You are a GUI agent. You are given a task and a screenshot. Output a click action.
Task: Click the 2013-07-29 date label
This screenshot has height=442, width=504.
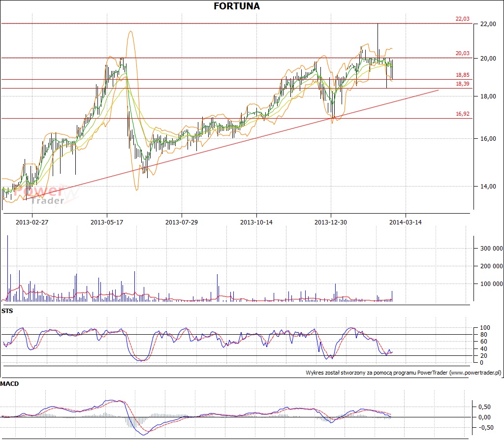coord(181,222)
